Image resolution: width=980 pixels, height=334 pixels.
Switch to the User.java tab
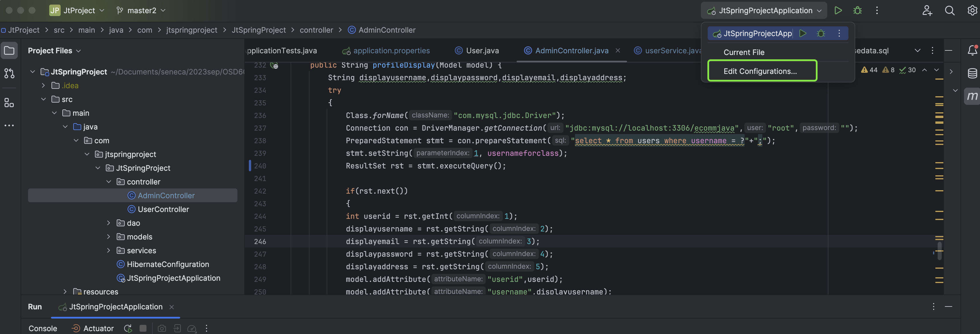[482, 51]
